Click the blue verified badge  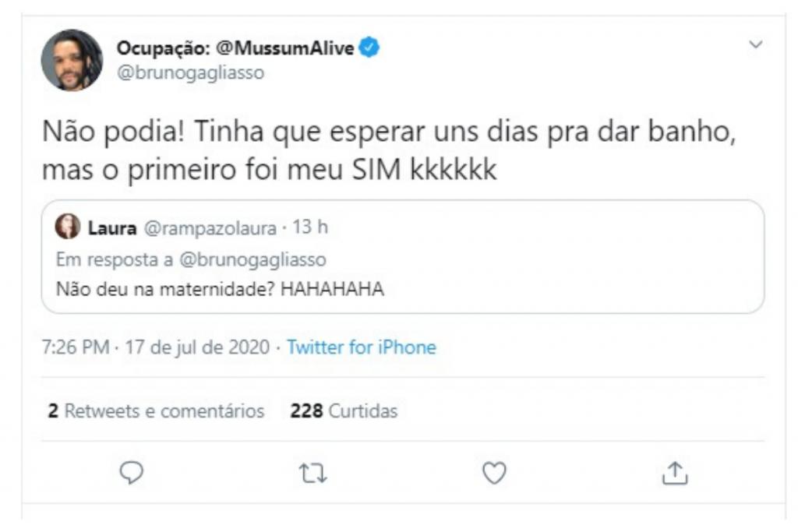pyautogui.click(x=369, y=49)
